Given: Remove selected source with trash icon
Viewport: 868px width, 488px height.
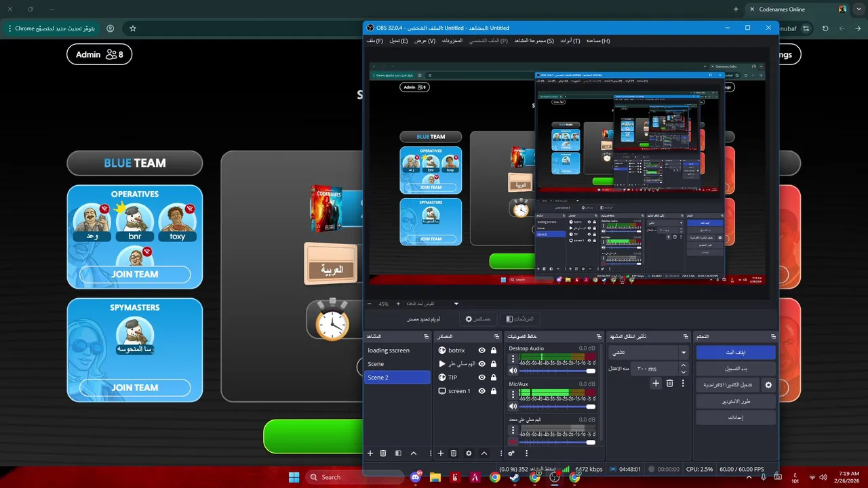Looking at the screenshot, I should pyautogui.click(x=454, y=453).
